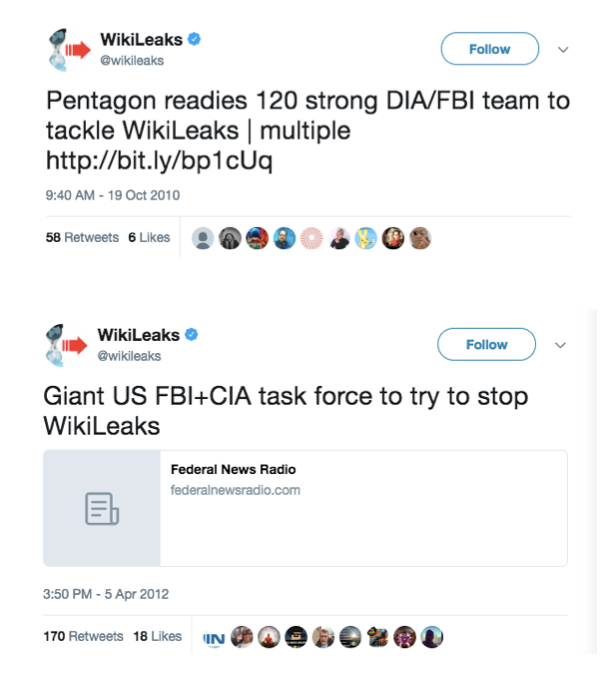Open the http://bit.ly/bp1cUq link
This screenshot has height=673, width=610.
coord(159,161)
